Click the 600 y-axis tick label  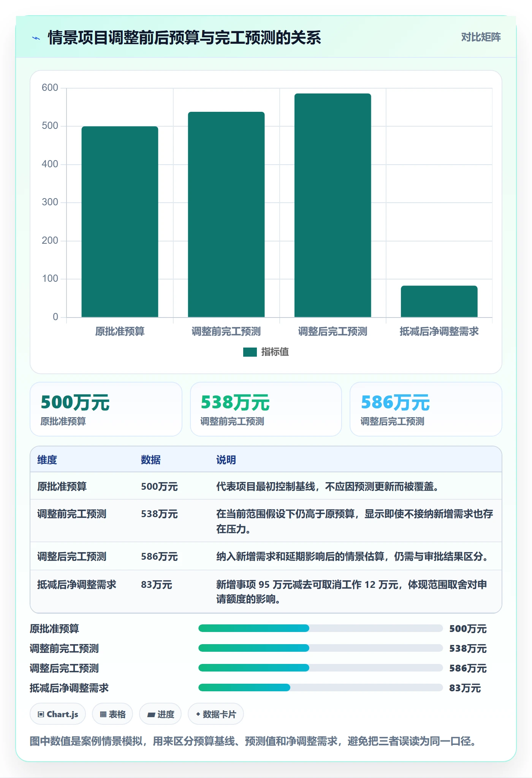[x=50, y=88]
